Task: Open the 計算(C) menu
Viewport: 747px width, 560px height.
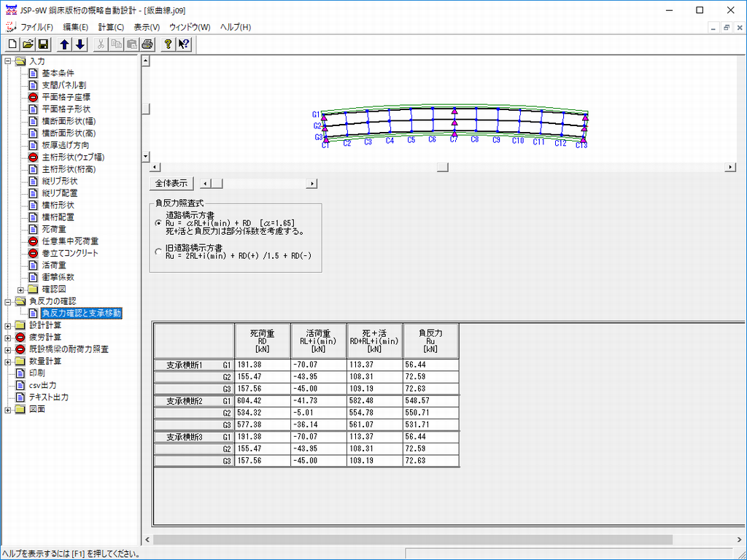Action: point(111,27)
